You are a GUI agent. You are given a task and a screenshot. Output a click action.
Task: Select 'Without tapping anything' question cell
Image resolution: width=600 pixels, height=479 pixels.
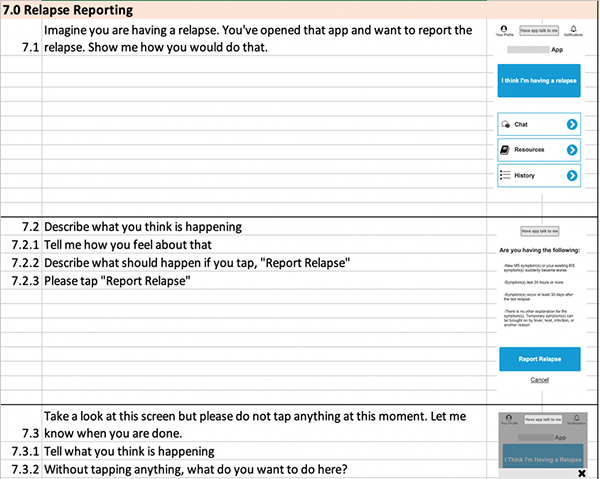click(264, 469)
